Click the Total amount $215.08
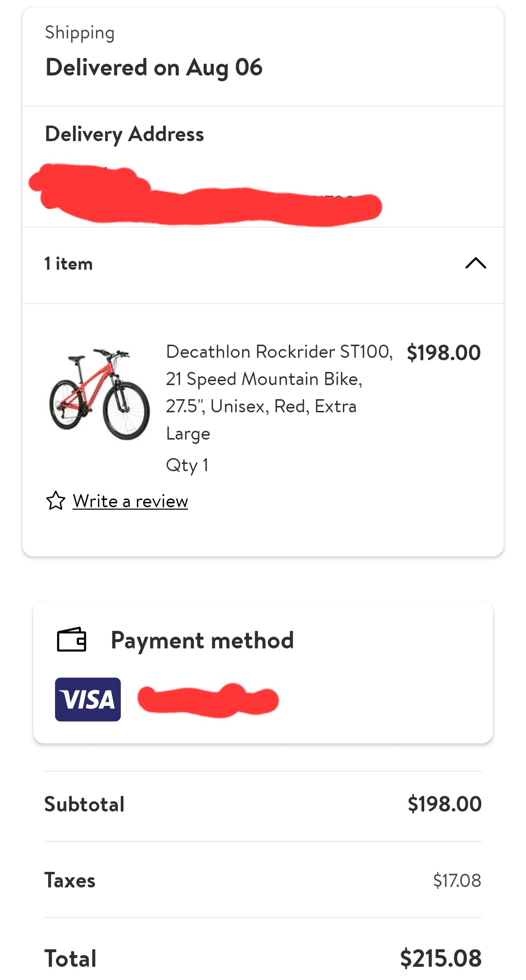526x980 pixels. [x=440, y=958]
